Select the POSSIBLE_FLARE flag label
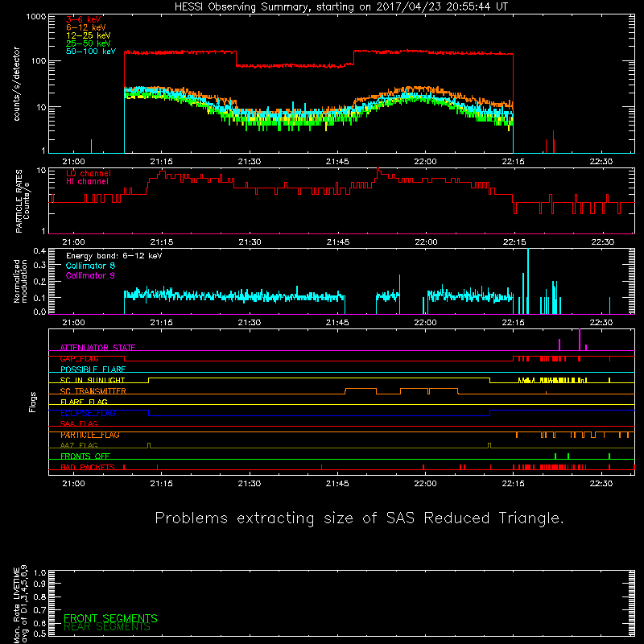Image resolution: width=644 pixels, height=644 pixels. click(x=93, y=369)
